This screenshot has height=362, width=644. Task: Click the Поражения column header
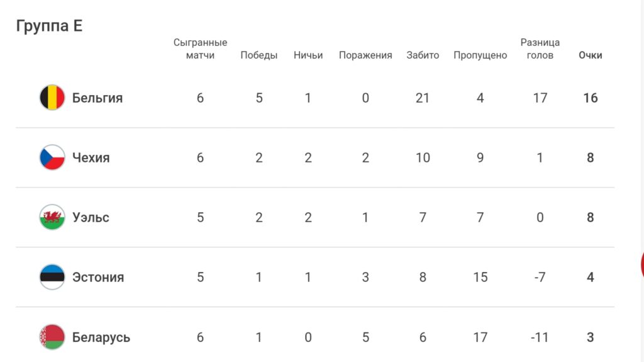coord(365,55)
